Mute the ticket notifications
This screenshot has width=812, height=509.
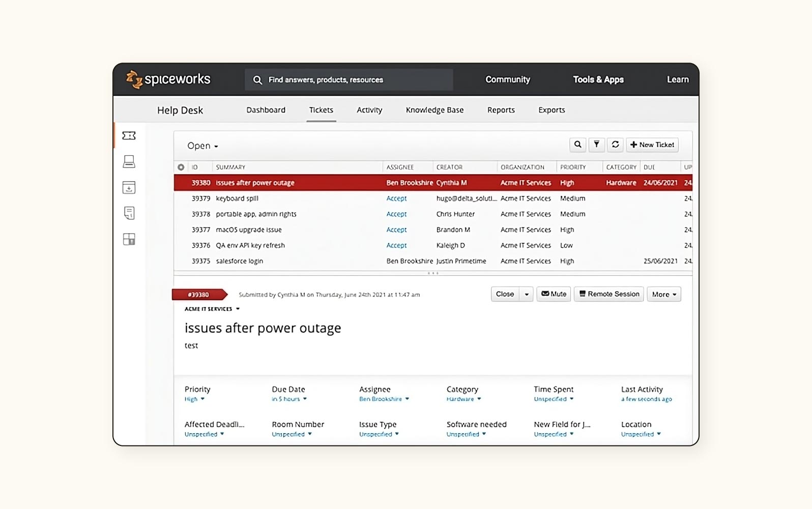click(554, 294)
